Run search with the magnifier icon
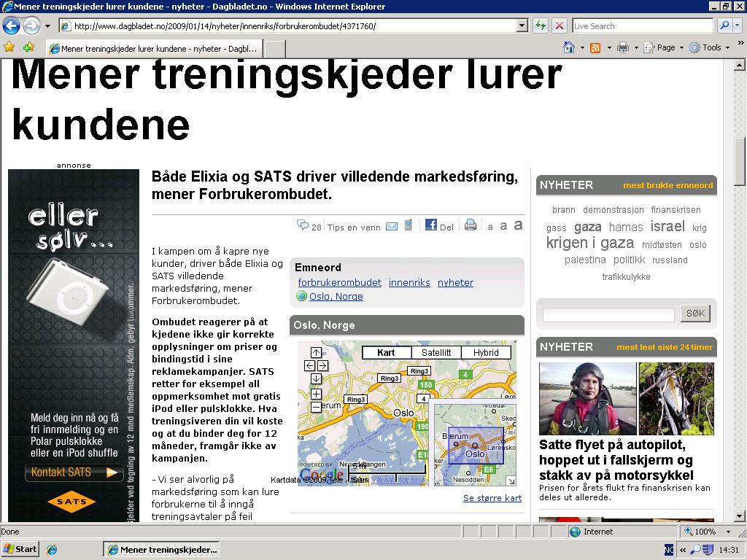 (x=724, y=26)
